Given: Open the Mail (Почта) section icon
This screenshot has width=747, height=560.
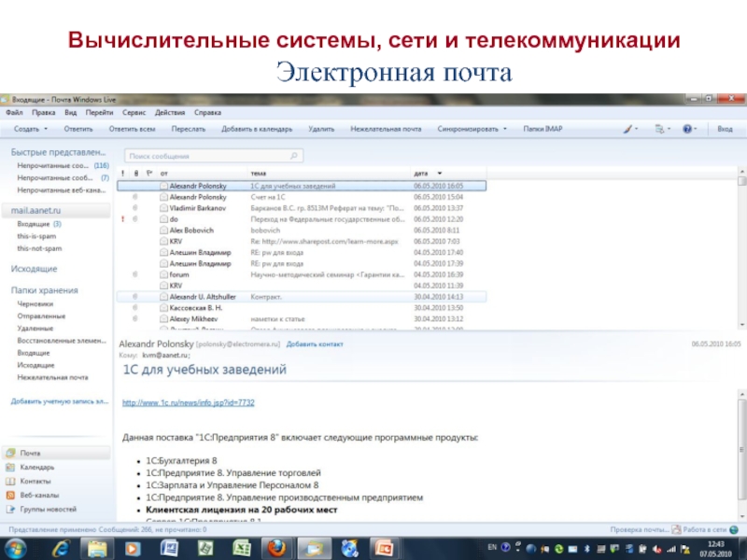Looking at the screenshot, I should pyautogui.click(x=11, y=453).
